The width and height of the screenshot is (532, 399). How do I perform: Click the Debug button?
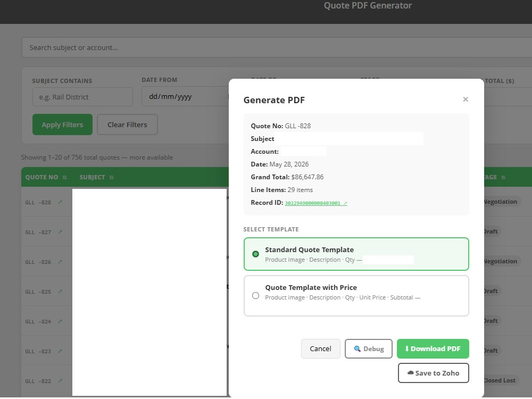[369, 348]
